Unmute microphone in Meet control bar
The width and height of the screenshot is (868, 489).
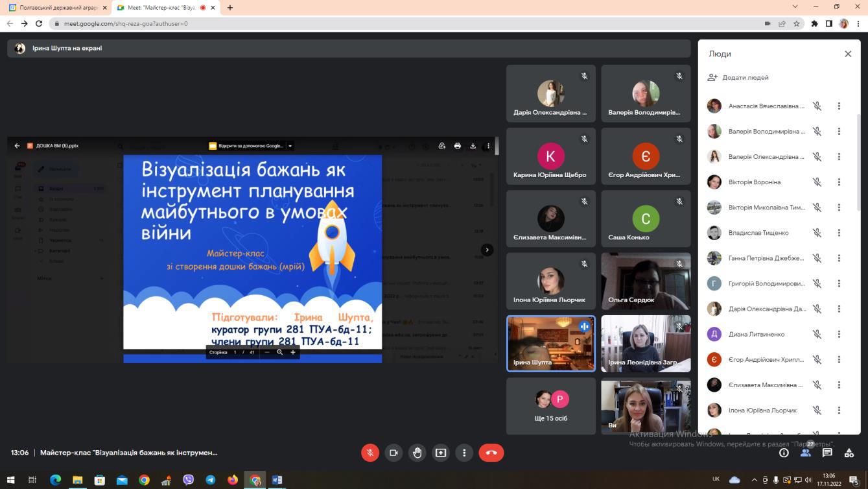[x=370, y=453]
